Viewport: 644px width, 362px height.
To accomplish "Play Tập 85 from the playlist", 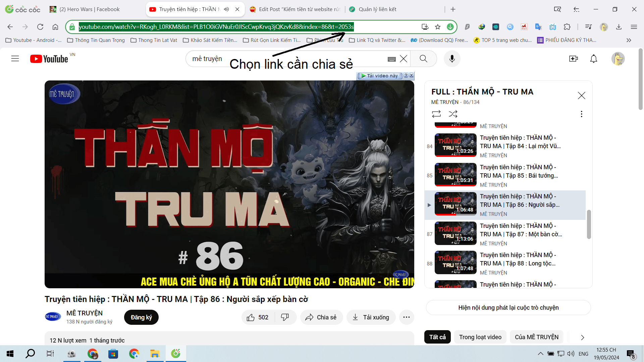I will (x=505, y=176).
